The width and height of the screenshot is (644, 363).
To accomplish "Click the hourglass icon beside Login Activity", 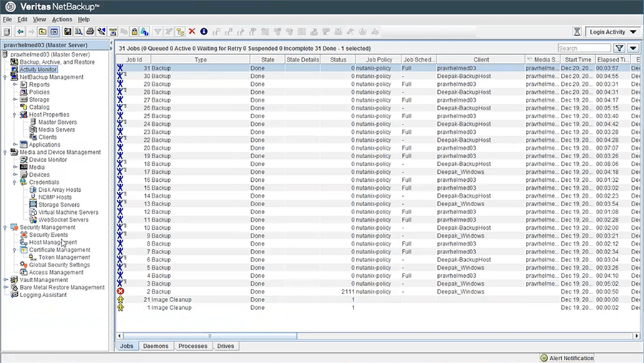I will (577, 32).
